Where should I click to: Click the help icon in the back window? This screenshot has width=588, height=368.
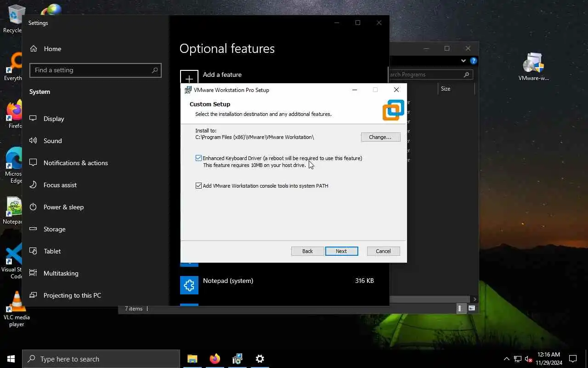473,61
